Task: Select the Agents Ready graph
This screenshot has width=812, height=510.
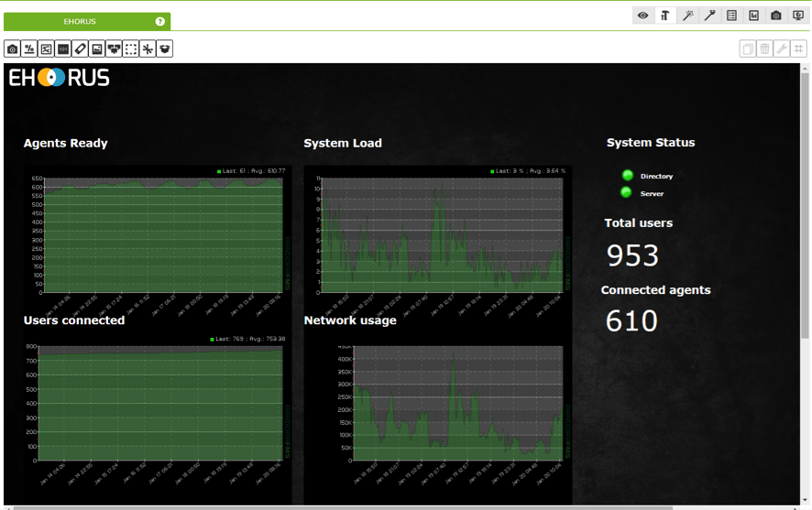Action: [x=158, y=240]
